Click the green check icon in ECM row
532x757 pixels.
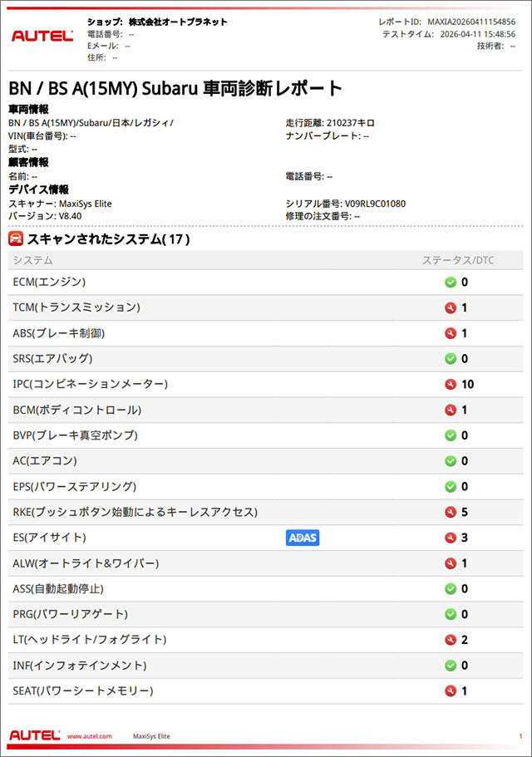click(x=451, y=282)
